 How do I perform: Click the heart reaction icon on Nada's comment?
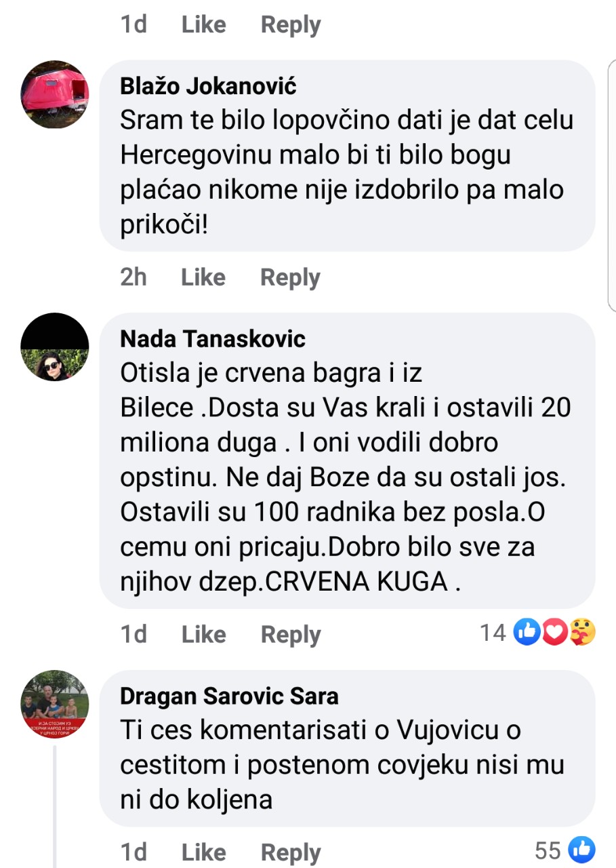pyautogui.click(x=554, y=633)
